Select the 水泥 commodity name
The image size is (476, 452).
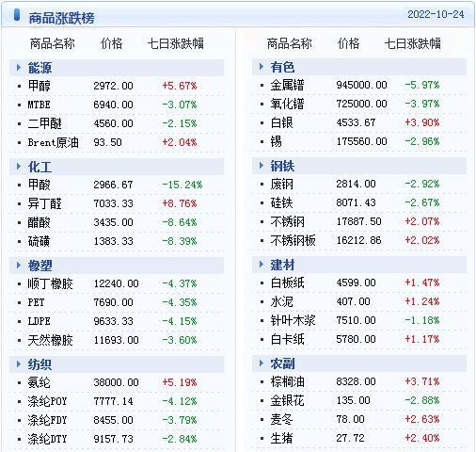(282, 301)
